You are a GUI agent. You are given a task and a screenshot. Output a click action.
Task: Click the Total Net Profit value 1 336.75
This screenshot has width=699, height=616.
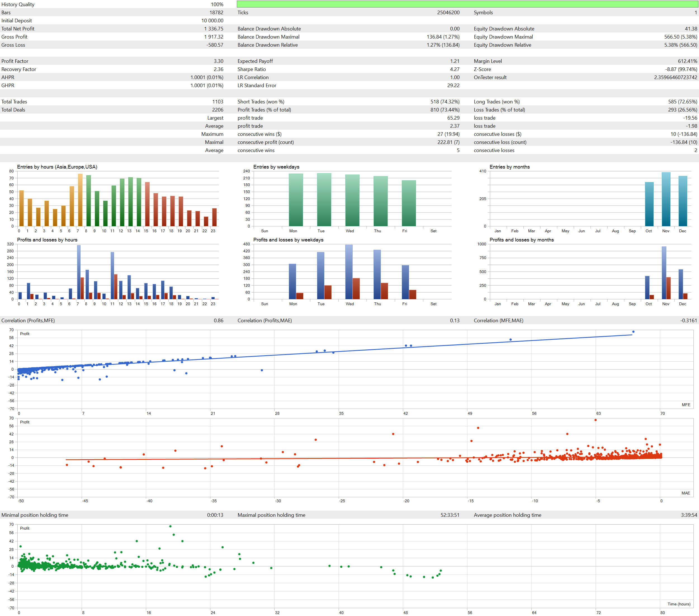[213, 29]
